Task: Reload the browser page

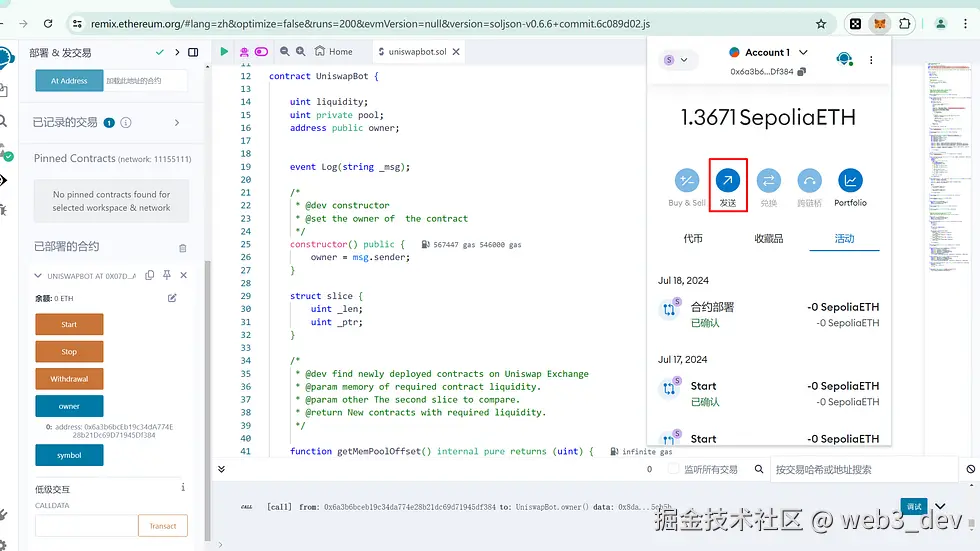Action: click(x=48, y=24)
